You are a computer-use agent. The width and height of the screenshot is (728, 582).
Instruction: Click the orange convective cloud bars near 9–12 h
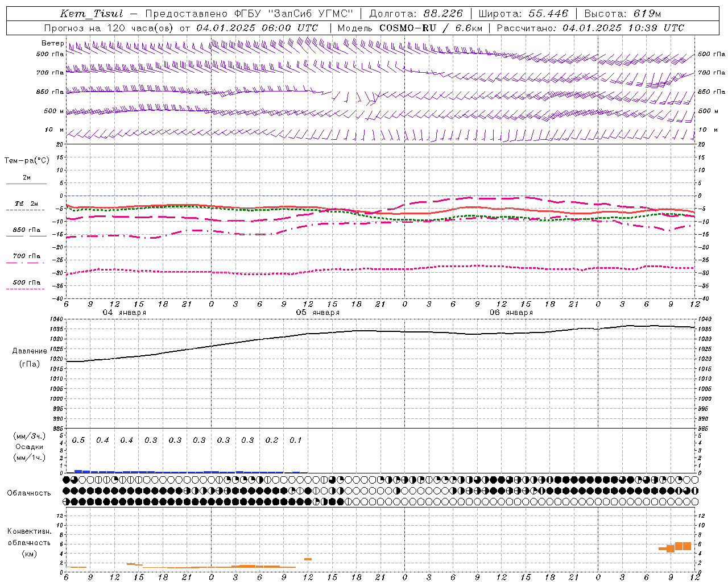(x=675, y=547)
